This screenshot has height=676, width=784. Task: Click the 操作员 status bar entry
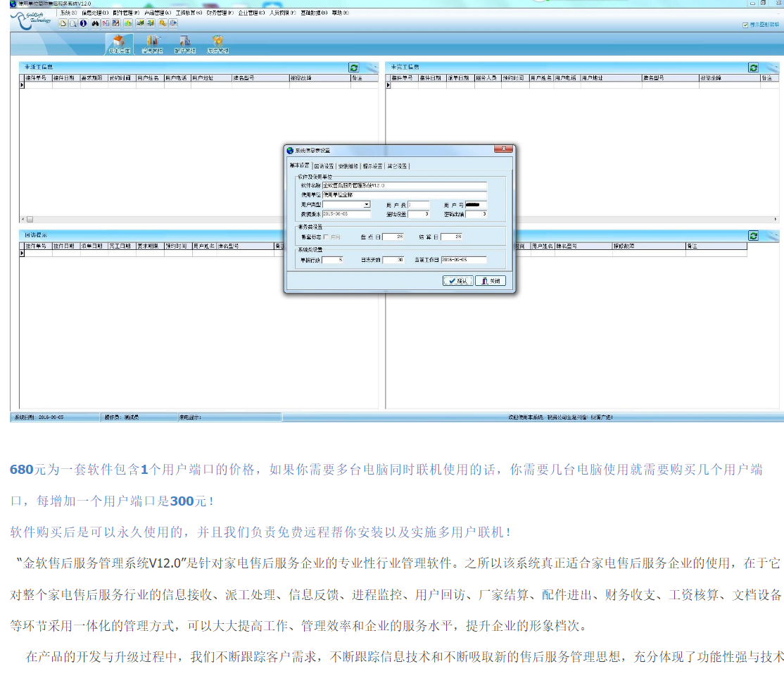[139, 418]
